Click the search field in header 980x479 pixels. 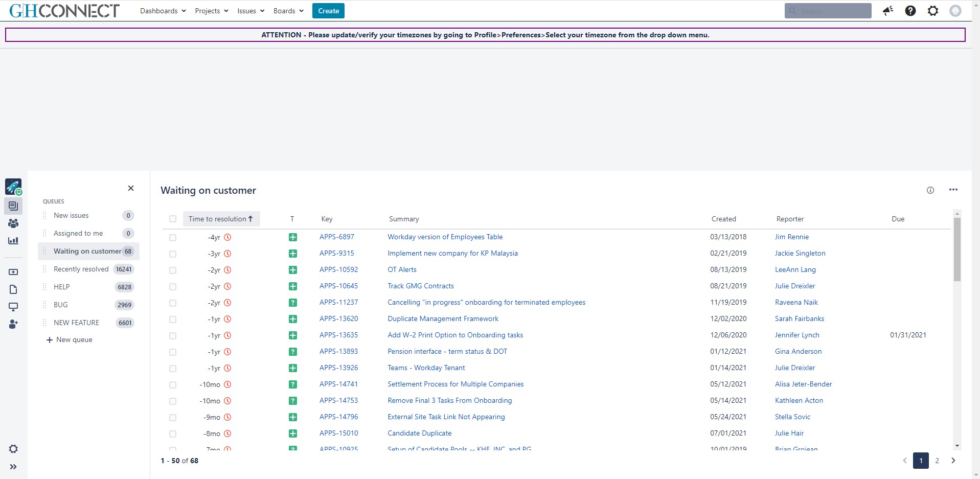(828, 11)
